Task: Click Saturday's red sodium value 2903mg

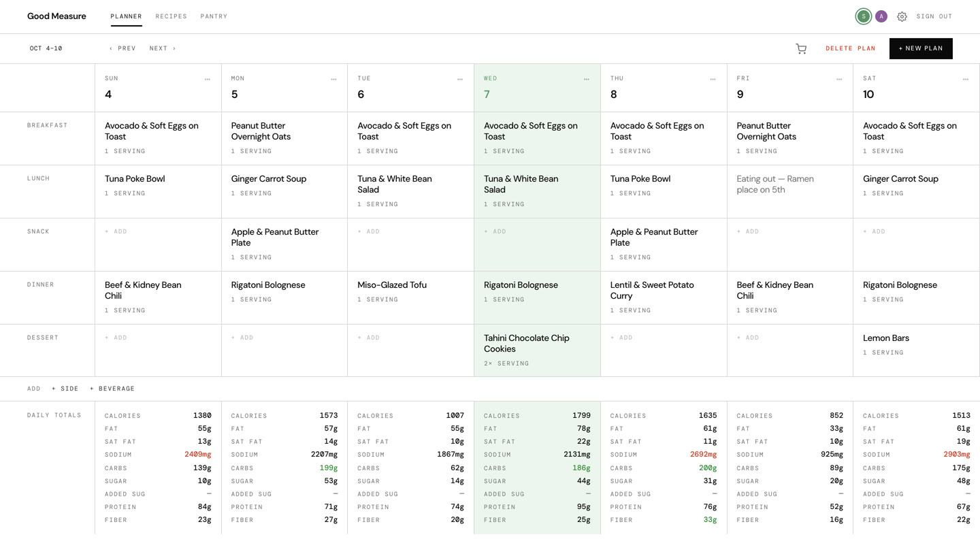Action: point(956,455)
